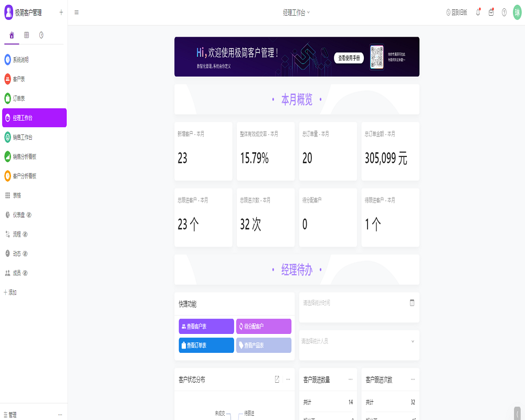Image resolution: width=525 pixels, height=420 pixels.
Task: Open the notification bell with red badge
Action: (477, 12)
